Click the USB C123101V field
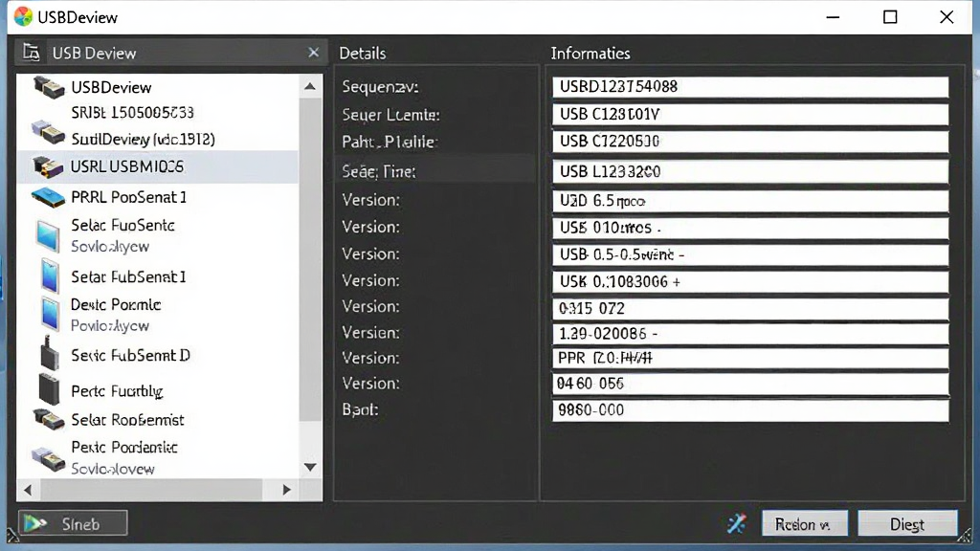Image resolution: width=980 pixels, height=551 pixels. tap(750, 115)
